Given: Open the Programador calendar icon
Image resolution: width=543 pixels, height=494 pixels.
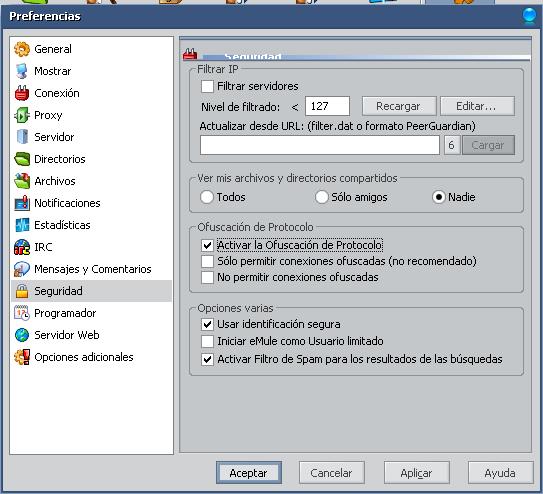Looking at the screenshot, I should point(22,313).
